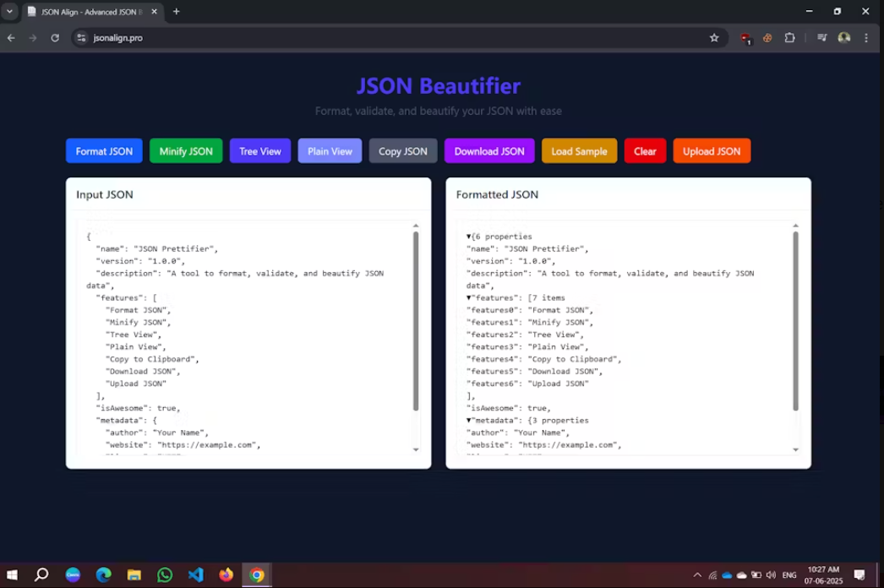Click the JSON Beautifier heading
The height and width of the screenshot is (588, 884).
click(439, 85)
